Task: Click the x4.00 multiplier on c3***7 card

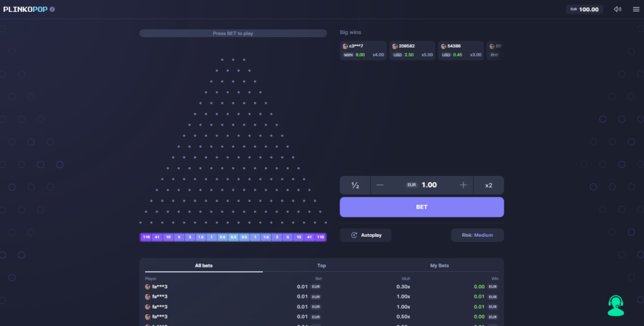Action: click(378, 55)
